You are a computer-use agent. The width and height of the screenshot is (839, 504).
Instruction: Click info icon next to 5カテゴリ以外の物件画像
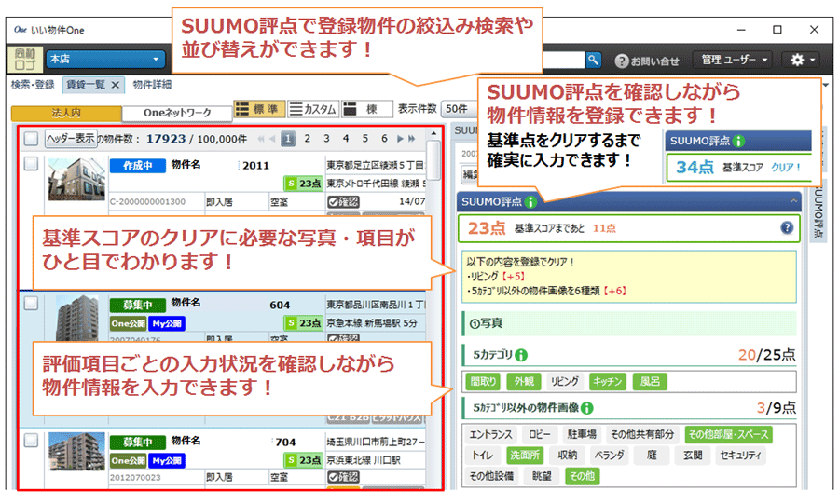(587, 408)
